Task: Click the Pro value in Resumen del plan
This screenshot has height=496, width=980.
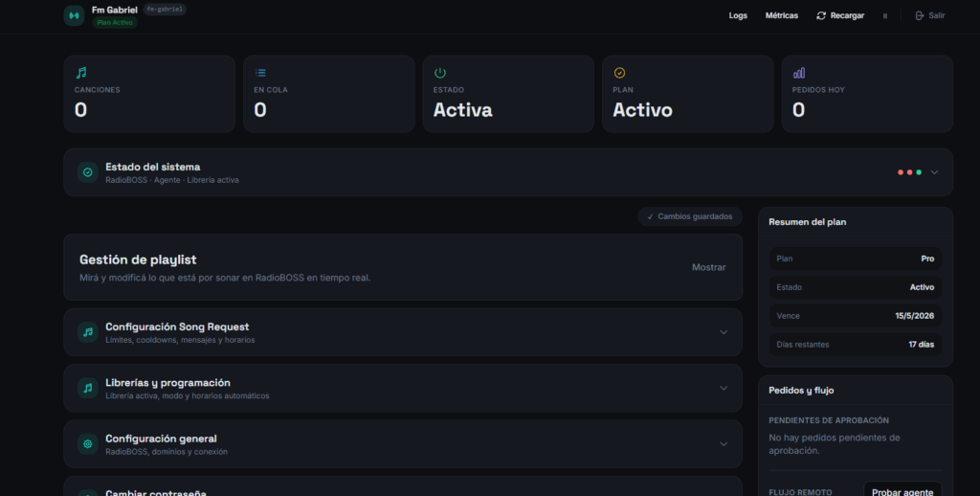Action: point(927,259)
